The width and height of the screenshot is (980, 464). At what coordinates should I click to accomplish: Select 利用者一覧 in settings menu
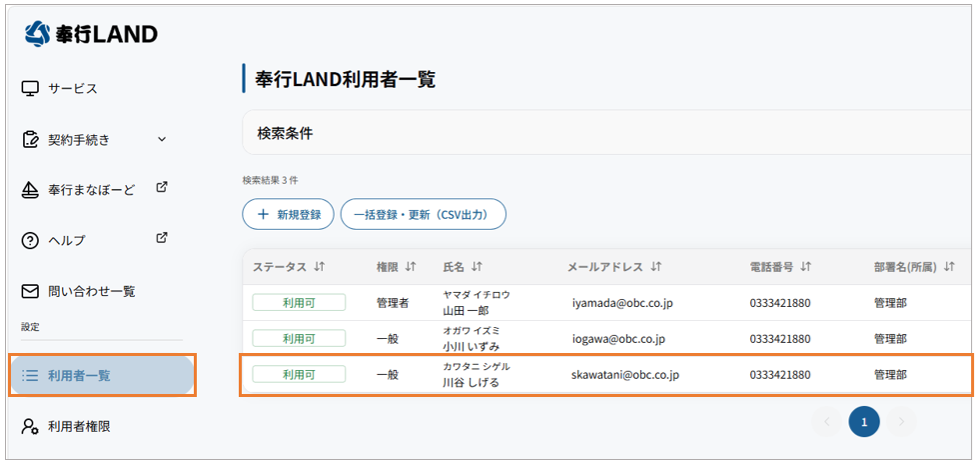click(103, 376)
